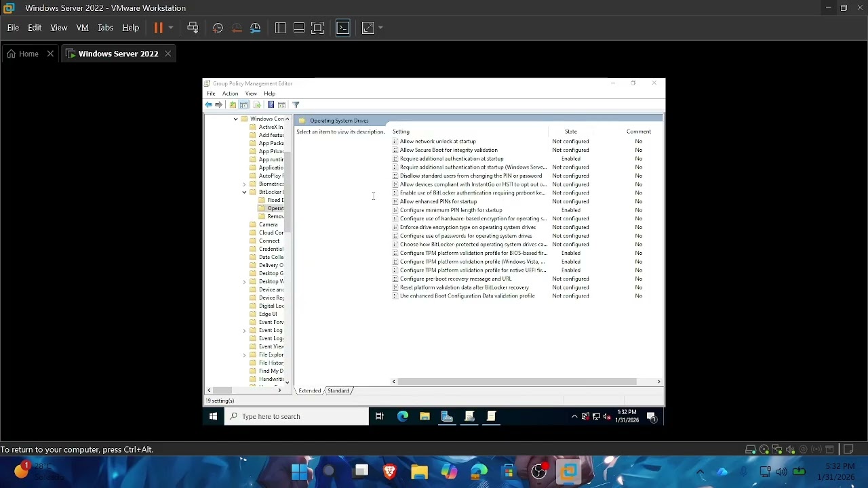Open the stretch guest dropdown arrow
This screenshot has height=488, width=868.
(380, 28)
